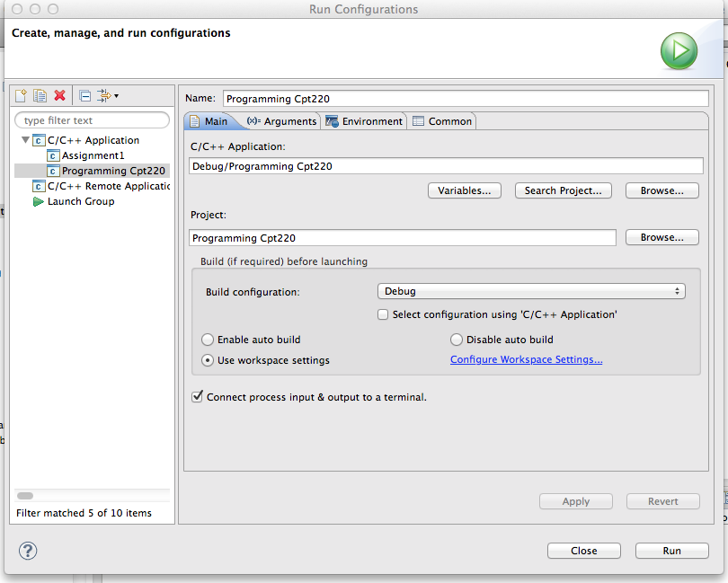This screenshot has height=583, width=728.
Task: Click the Search Project... button
Action: point(563,190)
